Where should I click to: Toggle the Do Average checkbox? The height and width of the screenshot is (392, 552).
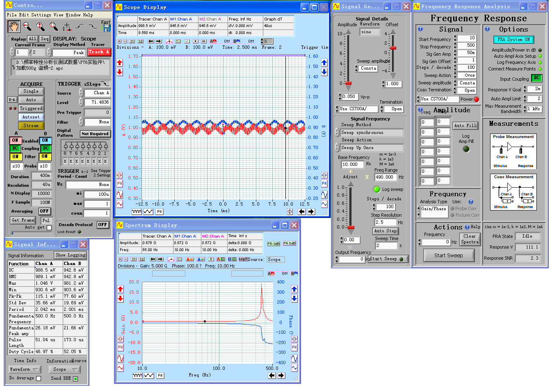click(39, 378)
